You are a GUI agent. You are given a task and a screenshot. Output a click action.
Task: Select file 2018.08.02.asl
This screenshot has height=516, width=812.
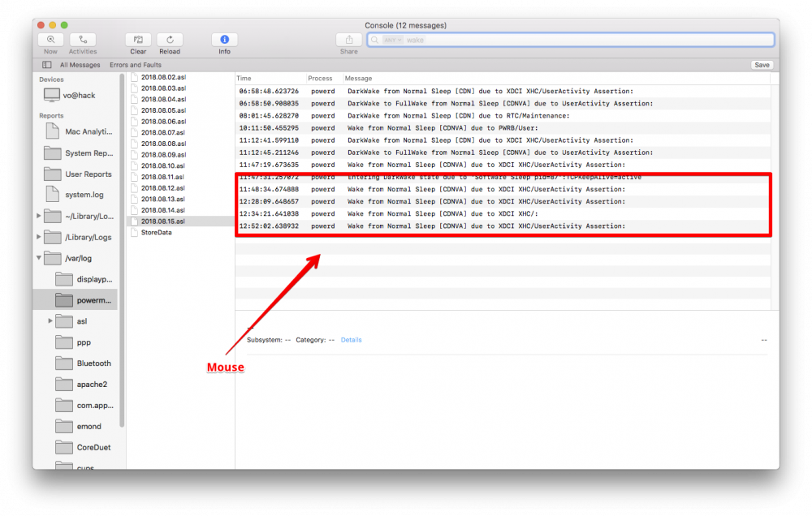pyautogui.click(x=163, y=77)
